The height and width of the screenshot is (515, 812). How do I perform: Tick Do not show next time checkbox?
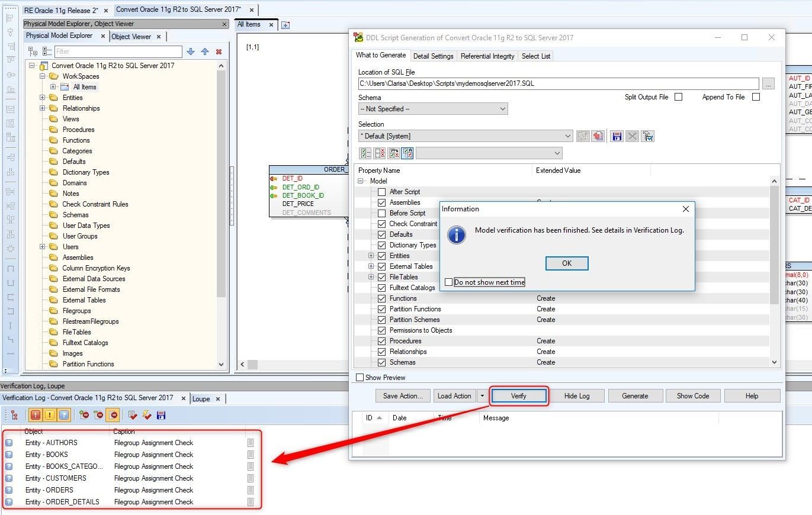tap(448, 282)
